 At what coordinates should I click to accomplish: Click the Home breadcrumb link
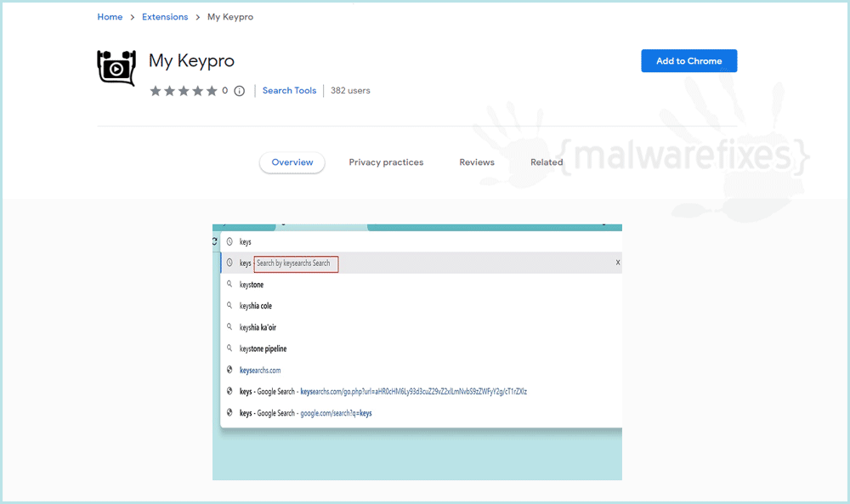click(x=110, y=17)
